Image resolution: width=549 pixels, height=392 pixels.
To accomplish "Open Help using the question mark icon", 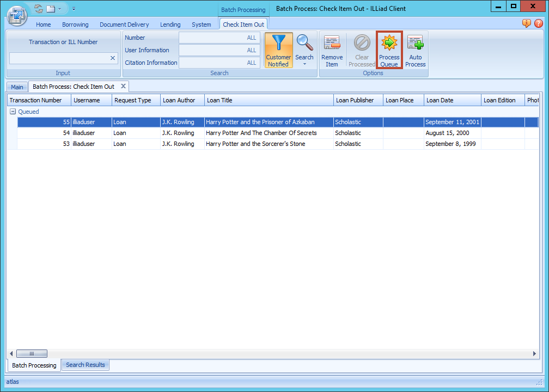I will click(539, 23).
